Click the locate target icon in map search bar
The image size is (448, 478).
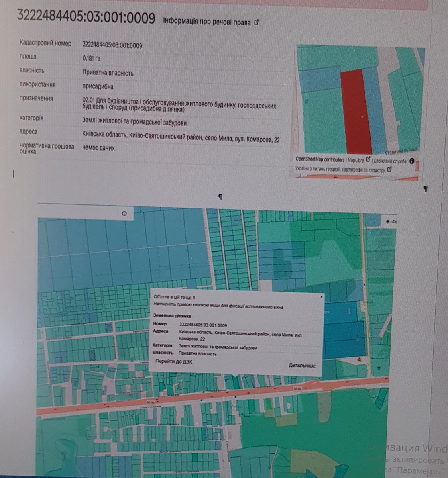click(x=124, y=214)
